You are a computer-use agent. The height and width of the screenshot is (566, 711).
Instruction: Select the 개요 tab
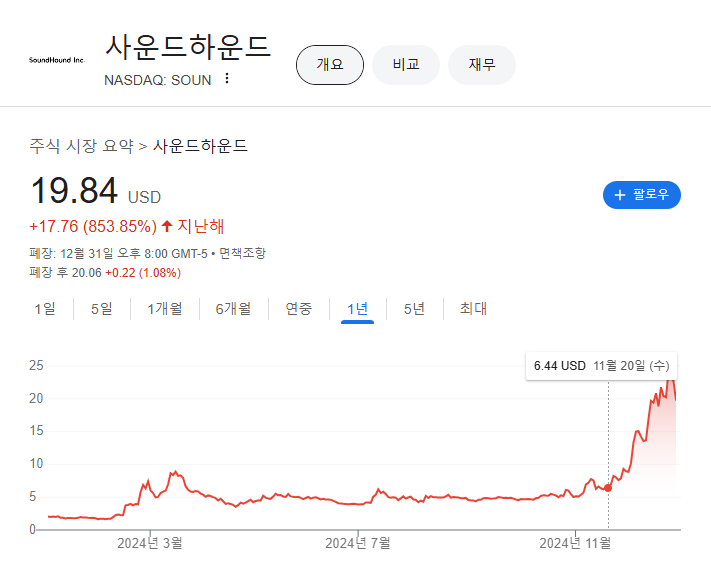(x=330, y=65)
